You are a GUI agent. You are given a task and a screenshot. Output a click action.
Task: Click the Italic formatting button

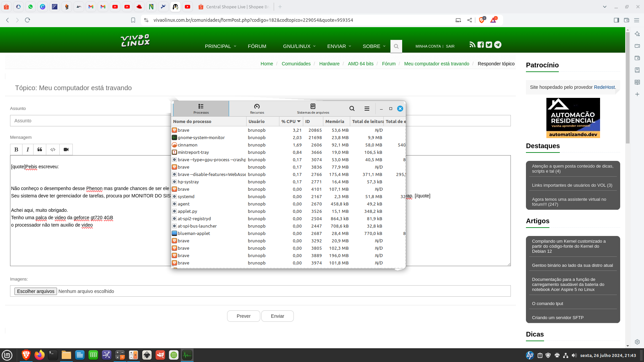(28, 149)
